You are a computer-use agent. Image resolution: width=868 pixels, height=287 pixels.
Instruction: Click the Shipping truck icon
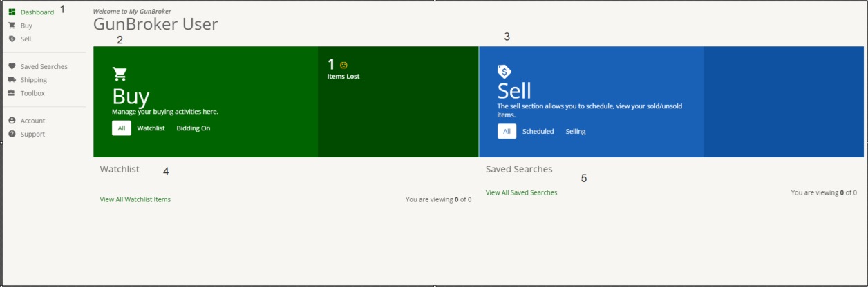tap(12, 80)
